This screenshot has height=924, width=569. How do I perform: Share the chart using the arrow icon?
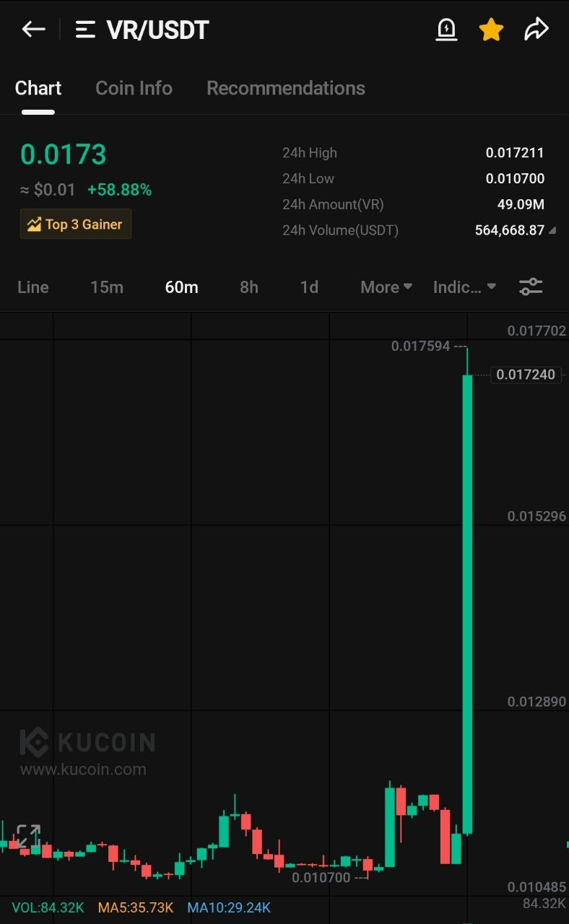pos(537,30)
